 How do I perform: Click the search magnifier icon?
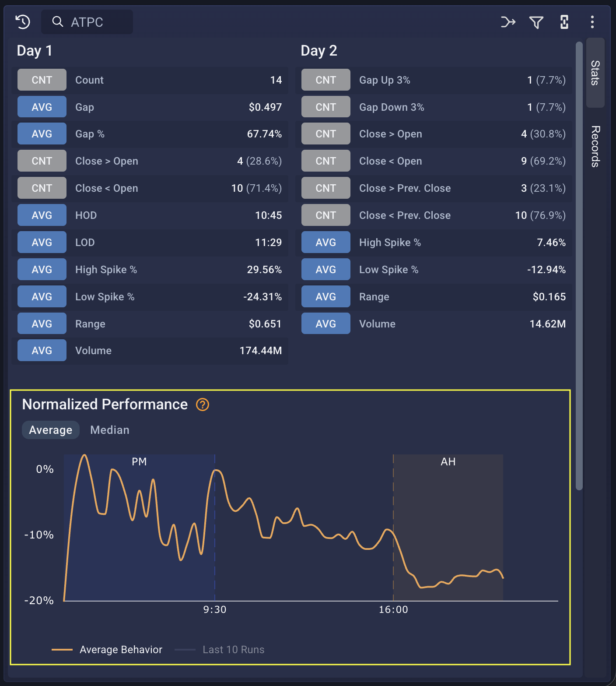tap(58, 21)
